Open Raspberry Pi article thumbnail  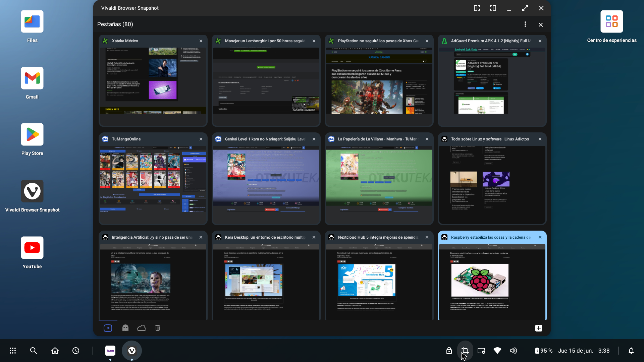tap(492, 282)
